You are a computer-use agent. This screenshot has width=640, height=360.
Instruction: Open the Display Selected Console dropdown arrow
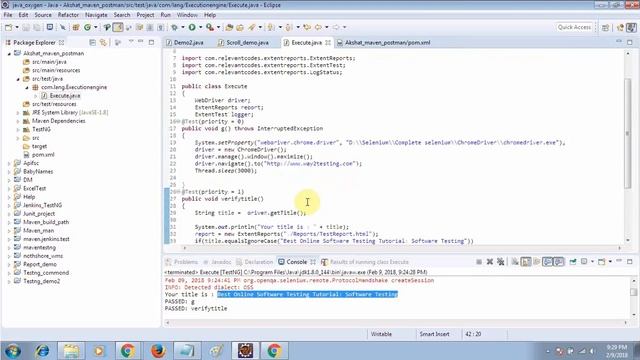(592, 262)
